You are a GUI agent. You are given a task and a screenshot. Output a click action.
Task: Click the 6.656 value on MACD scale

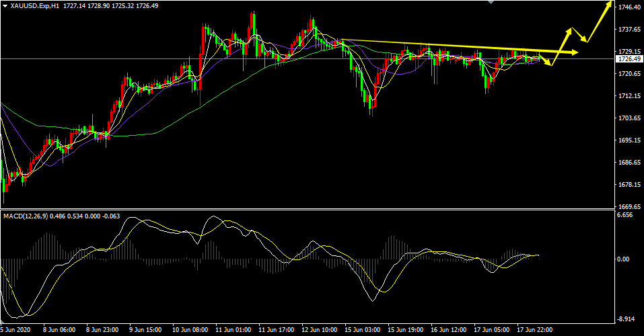point(624,216)
